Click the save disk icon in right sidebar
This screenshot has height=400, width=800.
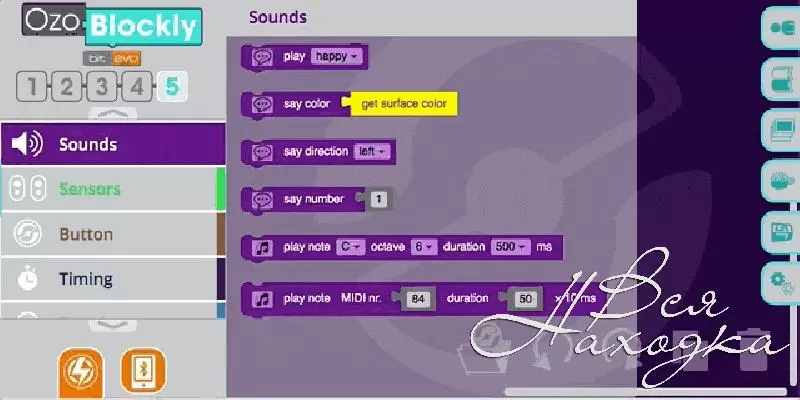778,232
